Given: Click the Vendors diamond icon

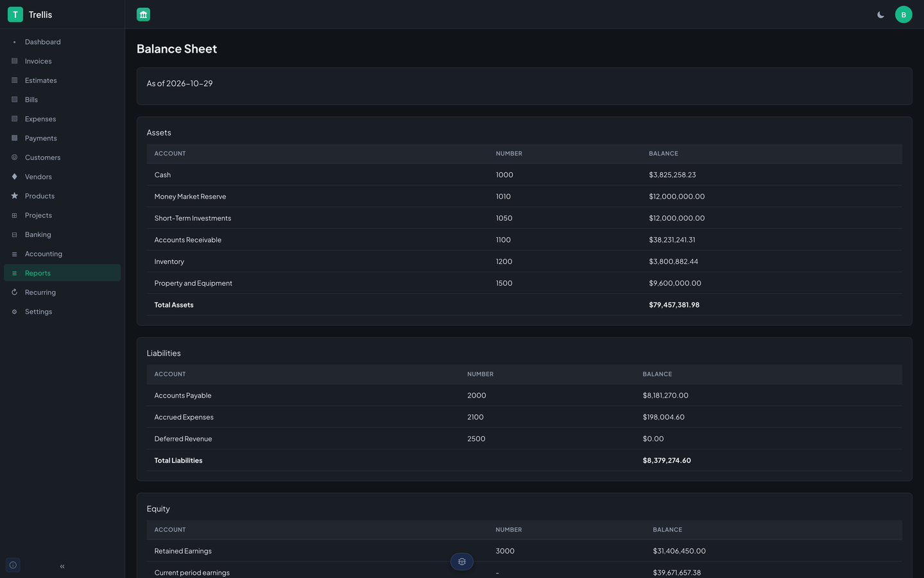Looking at the screenshot, I should (x=14, y=177).
